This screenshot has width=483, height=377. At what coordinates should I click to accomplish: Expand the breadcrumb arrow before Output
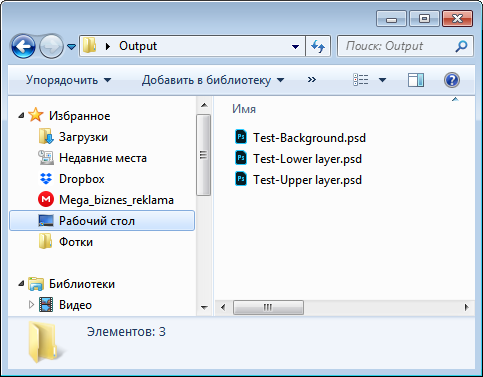tap(108, 46)
